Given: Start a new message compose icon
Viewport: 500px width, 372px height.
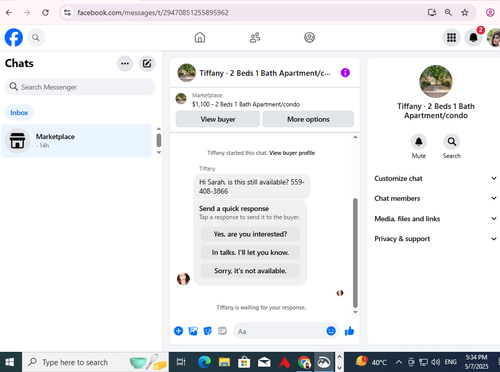Looking at the screenshot, I should pyautogui.click(x=147, y=63).
